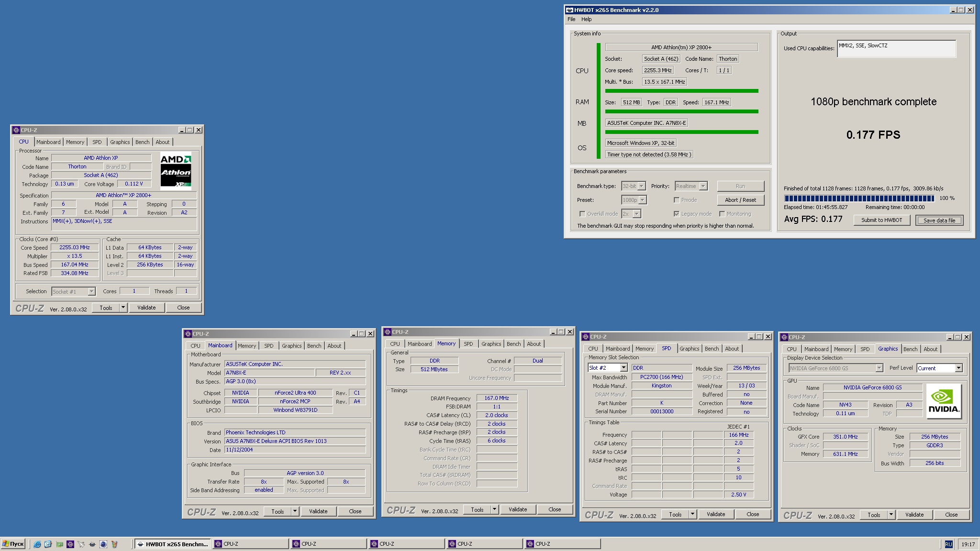Open the green graphics card quick launch icon
The image size is (980, 551).
click(59, 544)
